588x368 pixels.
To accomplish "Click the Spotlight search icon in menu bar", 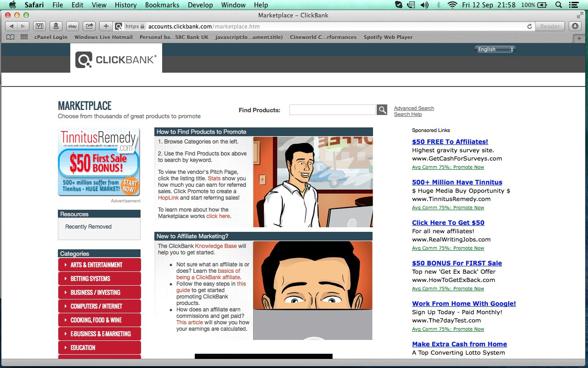I will (x=559, y=5).
